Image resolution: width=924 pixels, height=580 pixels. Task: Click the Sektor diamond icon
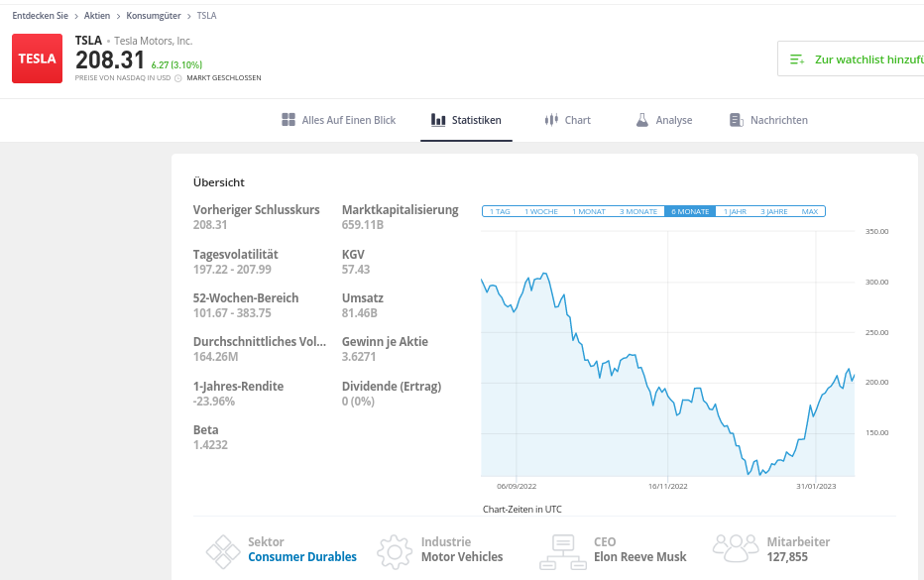[223, 551]
